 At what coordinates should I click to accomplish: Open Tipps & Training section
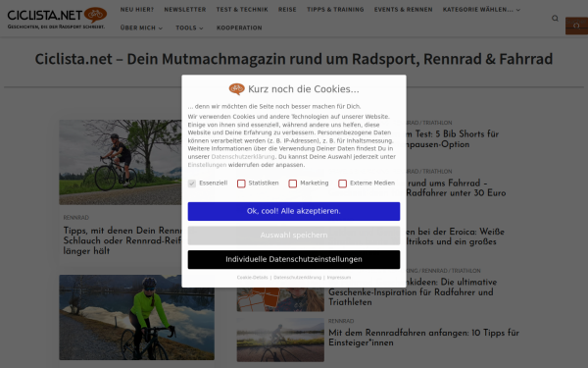(335, 10)
